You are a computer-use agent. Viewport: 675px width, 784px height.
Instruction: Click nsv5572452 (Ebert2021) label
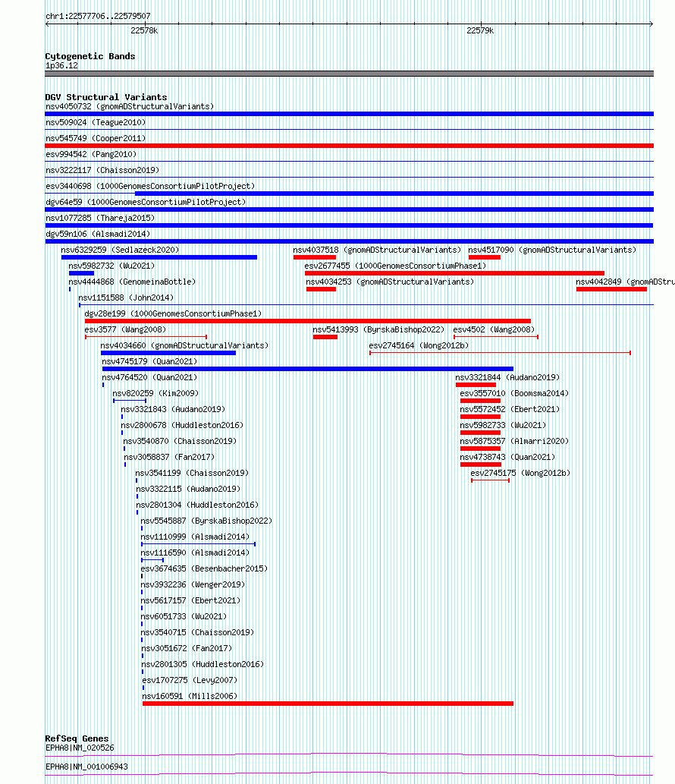point(510,410)
